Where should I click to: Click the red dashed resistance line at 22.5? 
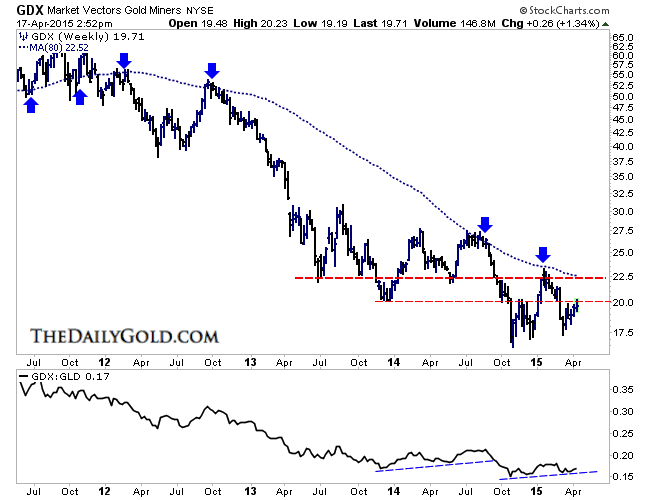pyautogui.click(x=400, y=277)
